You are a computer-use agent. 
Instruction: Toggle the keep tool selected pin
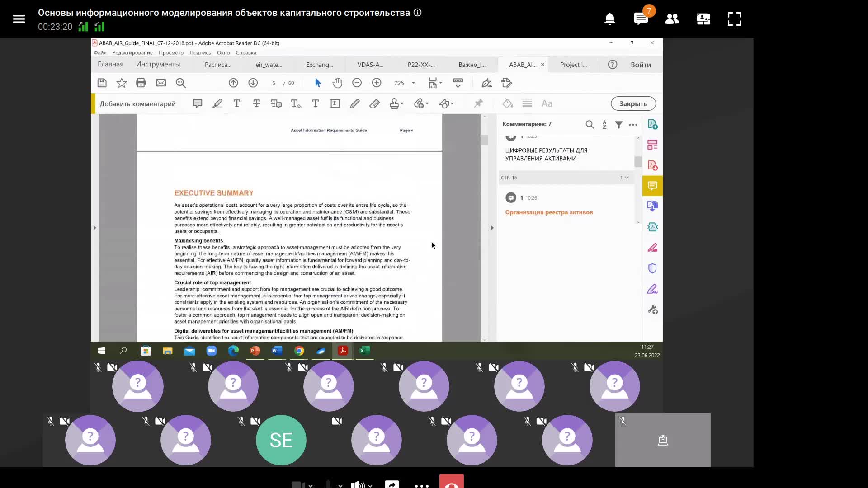tap(478, 103)
